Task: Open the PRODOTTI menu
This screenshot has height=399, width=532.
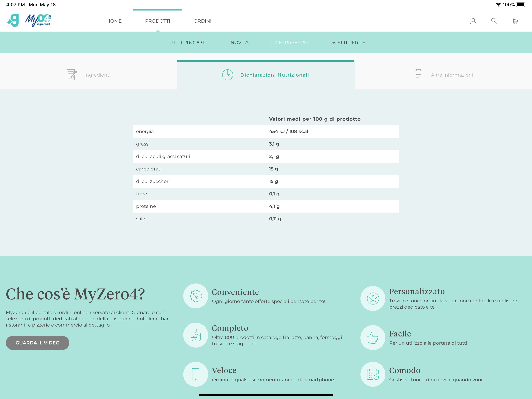Action: tap(158, 21)
